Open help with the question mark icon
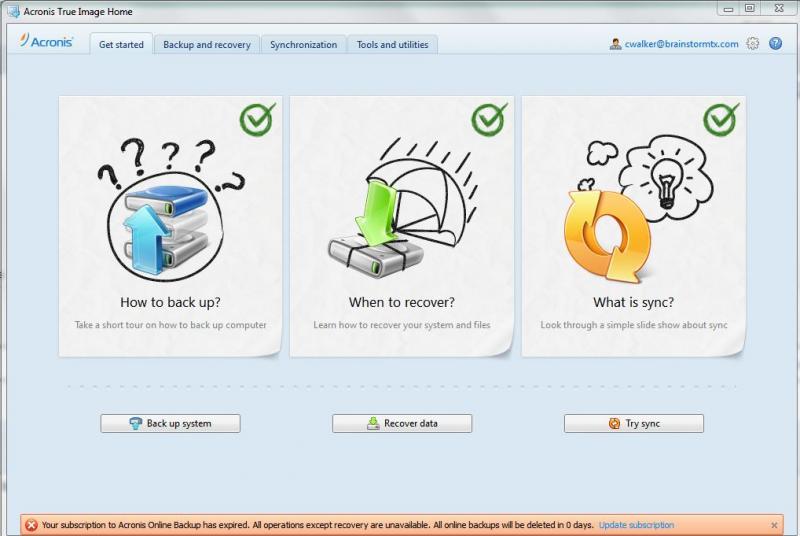Screen dimensions: 800x536 coord(776,43)
